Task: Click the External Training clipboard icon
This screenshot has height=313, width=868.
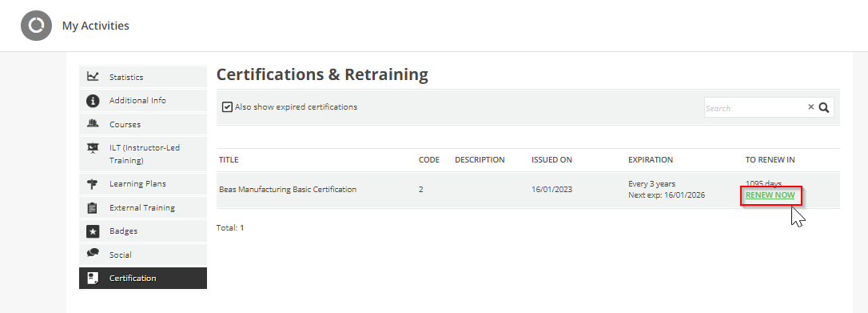Action: click(93, 208)
